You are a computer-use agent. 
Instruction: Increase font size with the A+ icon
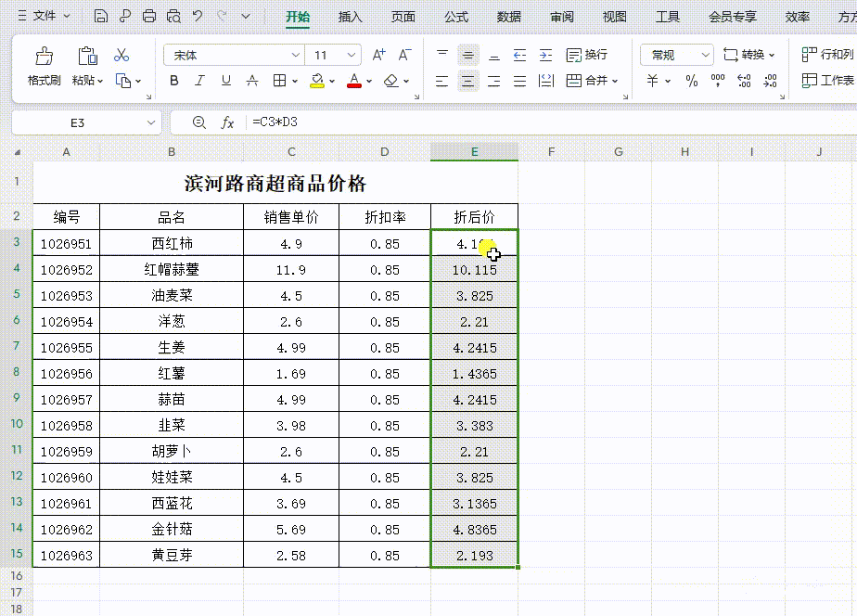tap(378, 55)
